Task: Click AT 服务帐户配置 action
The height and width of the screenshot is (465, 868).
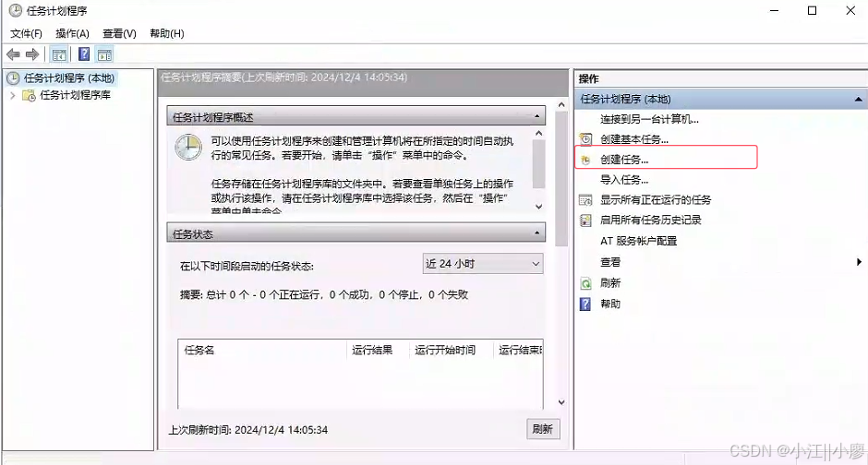Action: tap(639, 241)
